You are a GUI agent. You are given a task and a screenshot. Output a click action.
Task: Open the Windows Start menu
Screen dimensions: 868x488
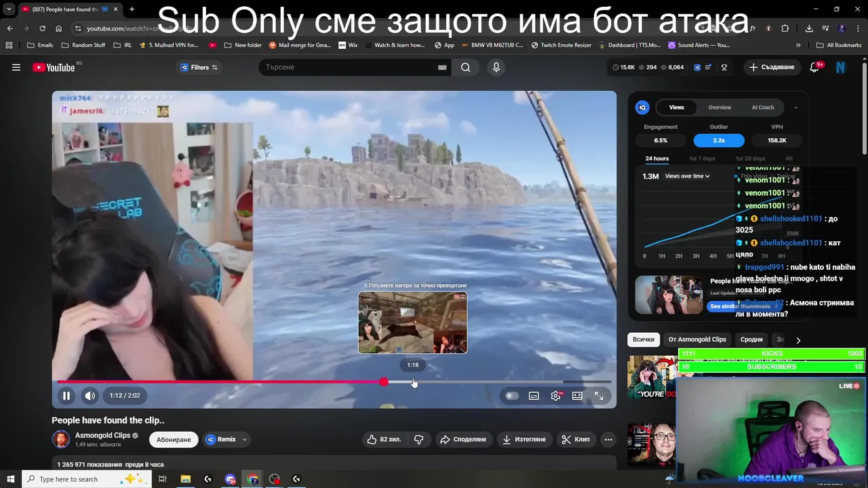[10, 479]
